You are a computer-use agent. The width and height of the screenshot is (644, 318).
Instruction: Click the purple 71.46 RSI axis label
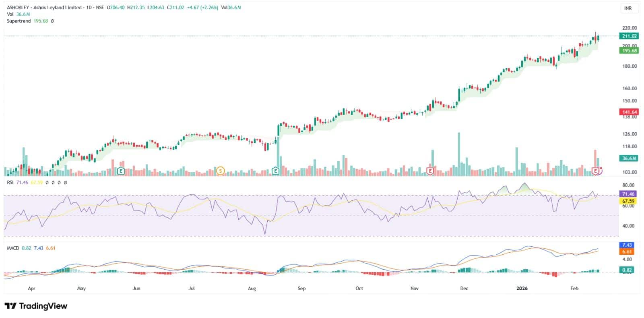pyautogui.click(x=628, y=194)
